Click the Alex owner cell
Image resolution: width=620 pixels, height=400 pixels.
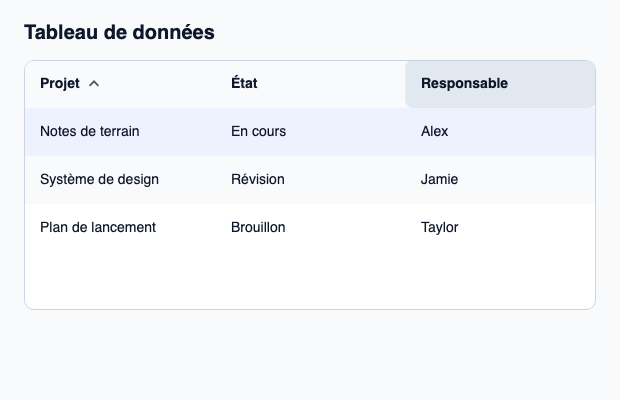pyautogui.click(x=500, y=132)
